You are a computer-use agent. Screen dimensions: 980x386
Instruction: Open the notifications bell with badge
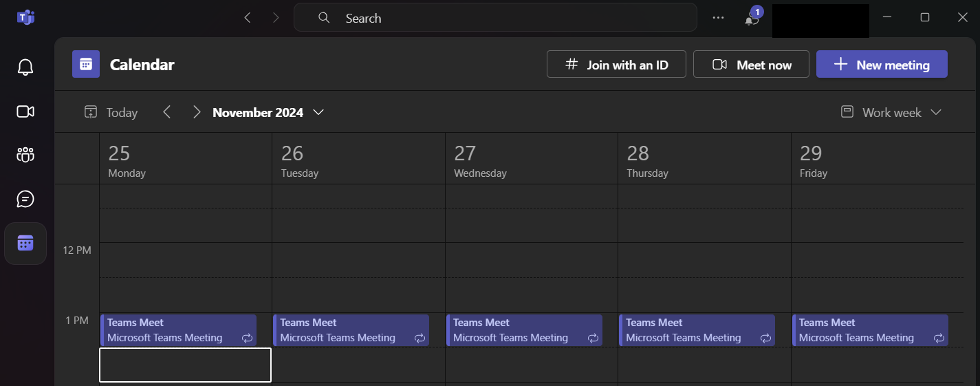click(x=752, y=17)
